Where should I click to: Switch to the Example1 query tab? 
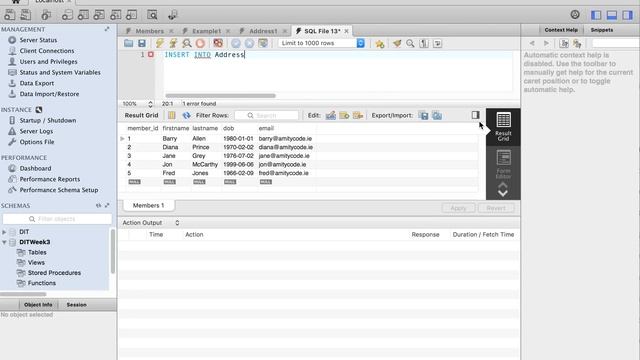[x=207, y=31]
